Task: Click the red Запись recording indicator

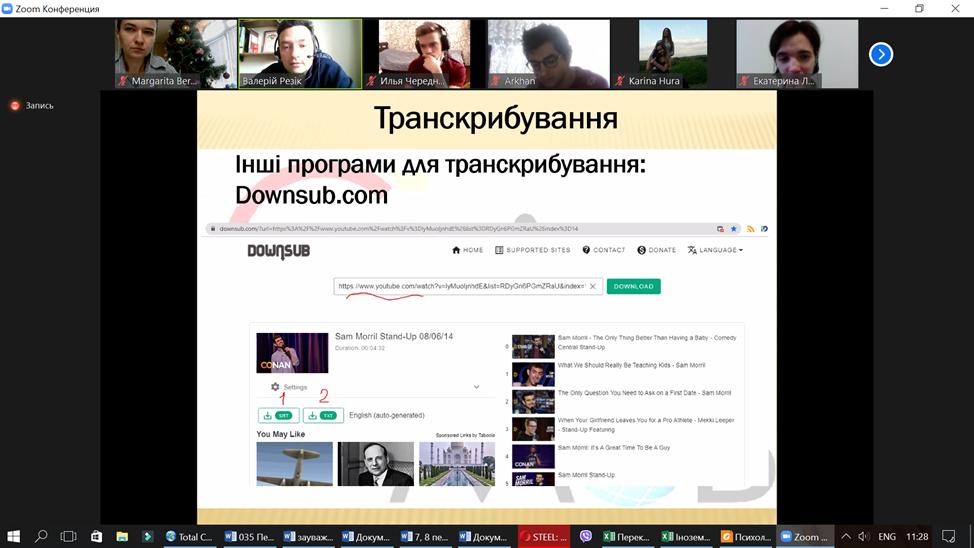Action: (32, 105)
